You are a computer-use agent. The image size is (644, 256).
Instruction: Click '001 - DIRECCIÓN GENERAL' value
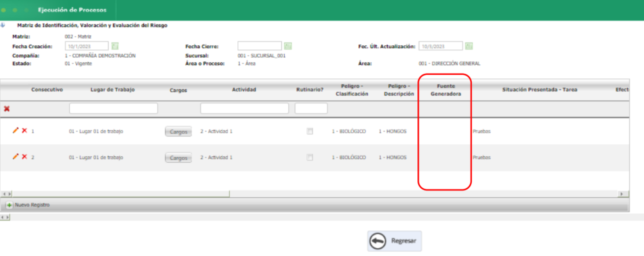point(449,63)
